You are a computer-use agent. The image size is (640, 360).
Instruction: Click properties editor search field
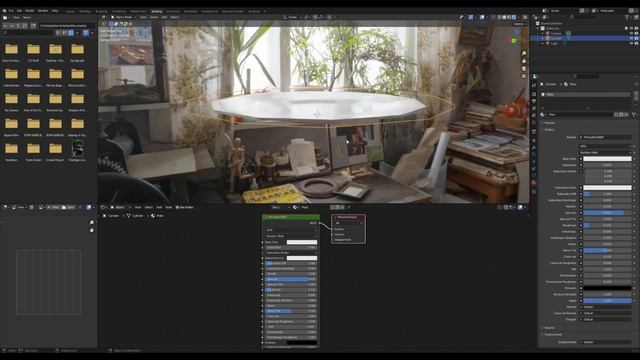586,76
